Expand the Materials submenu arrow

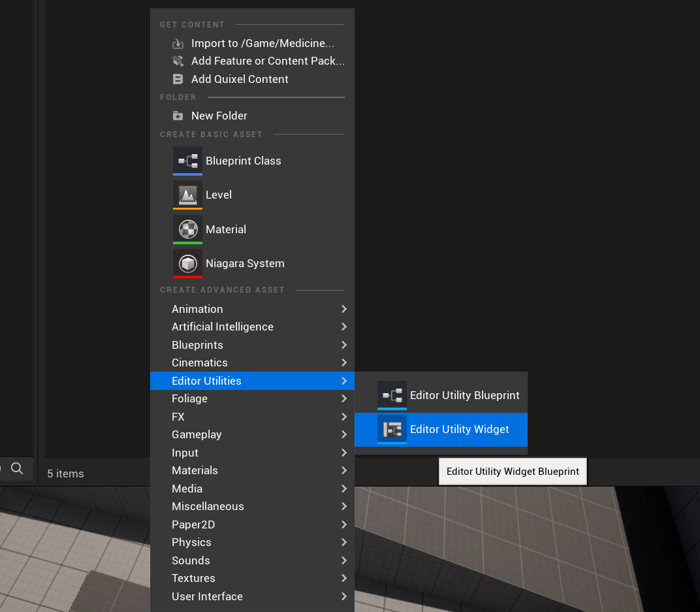point(343,470)
